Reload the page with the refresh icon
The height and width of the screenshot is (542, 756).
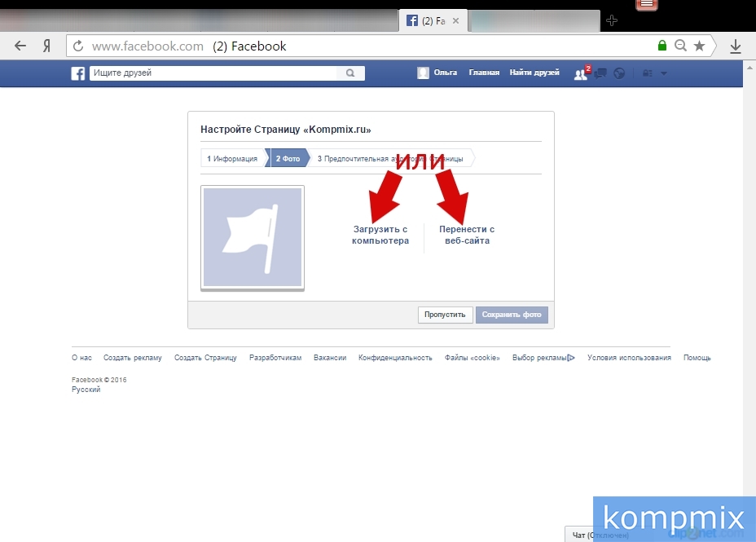click(78, 46)
